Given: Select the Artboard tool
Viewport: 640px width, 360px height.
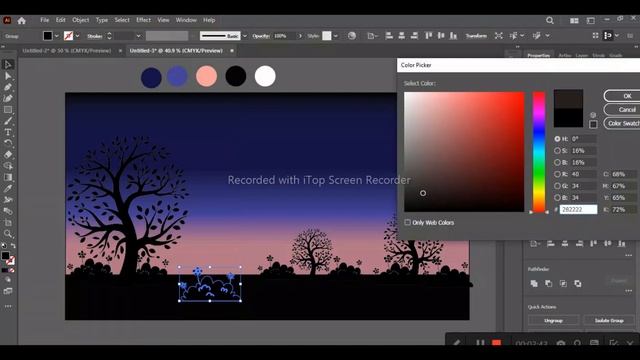Looking at the screenshot, I should 8,223.
